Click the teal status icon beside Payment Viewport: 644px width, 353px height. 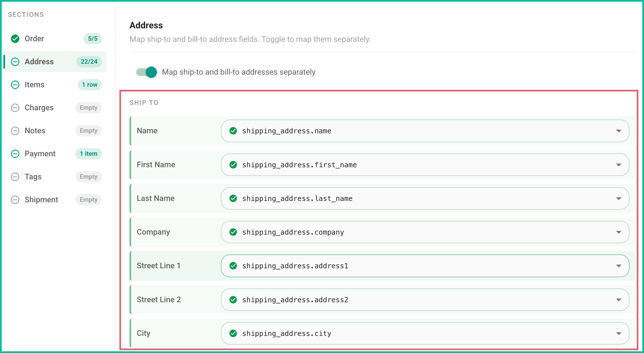point(15,154)
